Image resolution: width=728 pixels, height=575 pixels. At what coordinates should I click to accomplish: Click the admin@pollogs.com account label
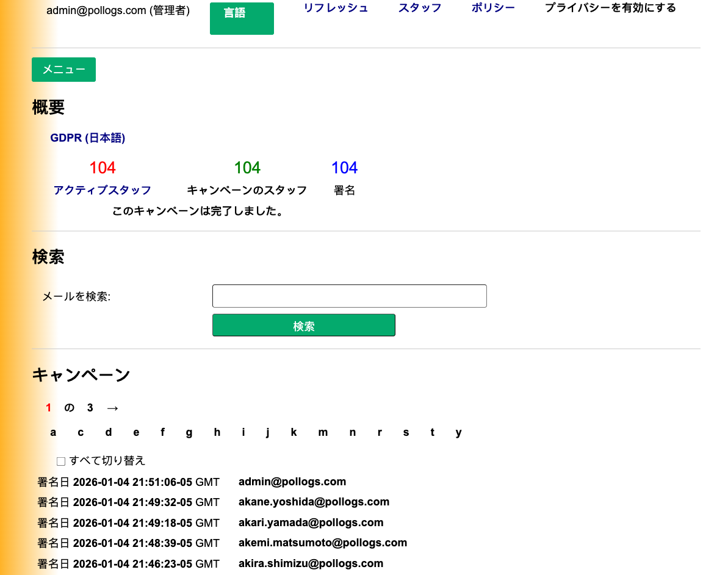pyautogui.click(x=118, y=10)
